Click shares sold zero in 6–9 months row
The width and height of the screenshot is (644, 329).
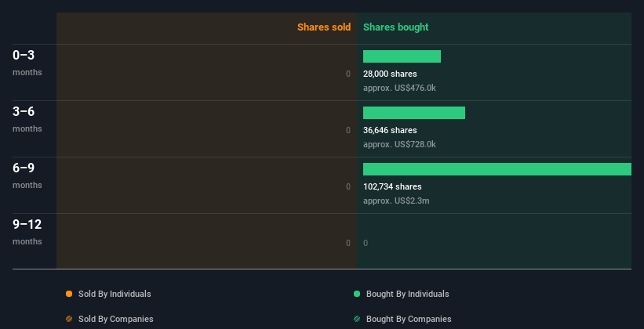[348, 186]
